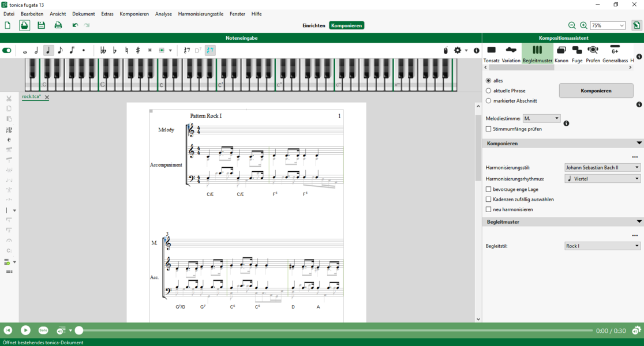Save the document with the floppy icon
The image size is (644, 346).
tap(41, 25)
